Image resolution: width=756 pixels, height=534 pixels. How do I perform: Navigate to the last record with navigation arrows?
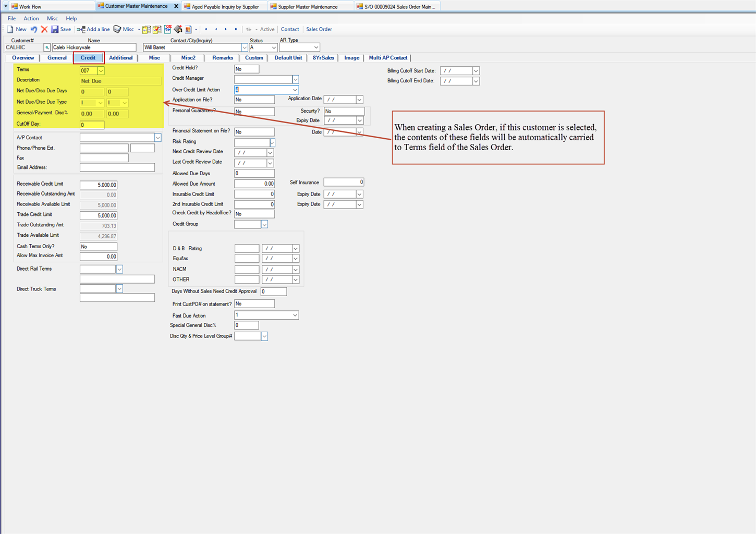pyautogui.click(x=236, y=29)
